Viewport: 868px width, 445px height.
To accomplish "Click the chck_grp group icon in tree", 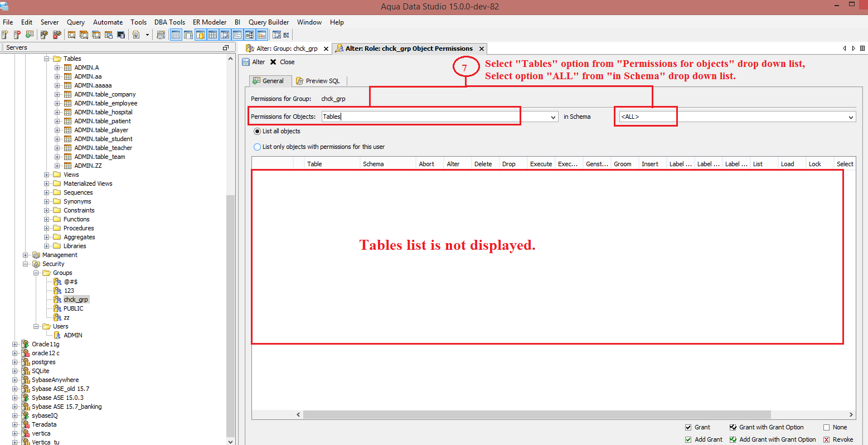I will point(57,299).
